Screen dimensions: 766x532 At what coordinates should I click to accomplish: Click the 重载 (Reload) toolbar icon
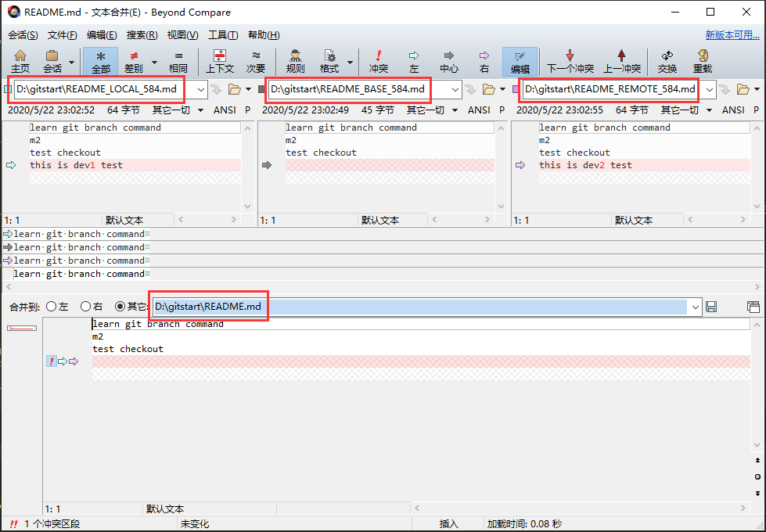click(x=703, y=61)
